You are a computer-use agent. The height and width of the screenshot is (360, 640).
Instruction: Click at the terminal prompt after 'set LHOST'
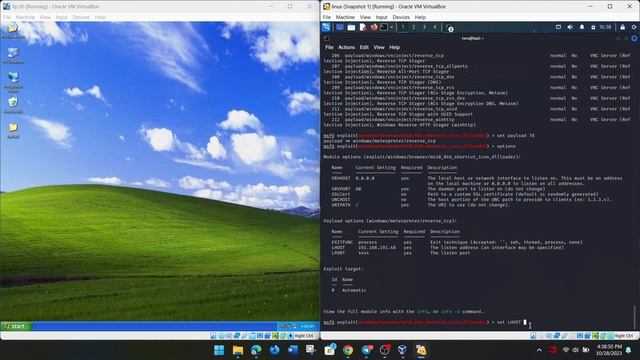click(x=525, y=322)
